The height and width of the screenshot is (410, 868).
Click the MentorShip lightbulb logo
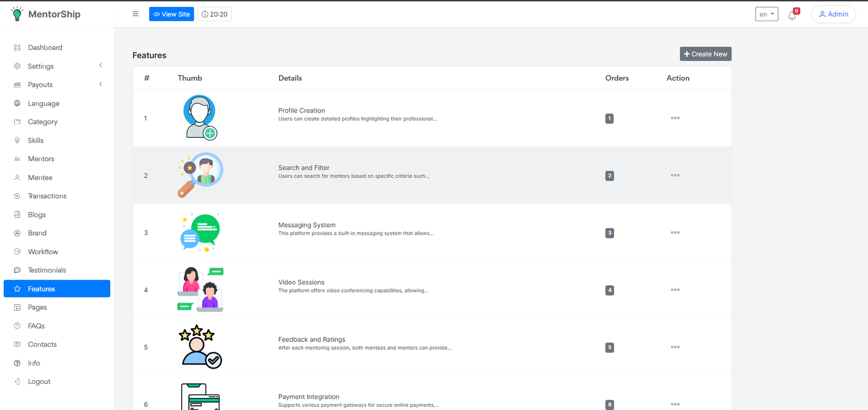(x=17, y=14)
